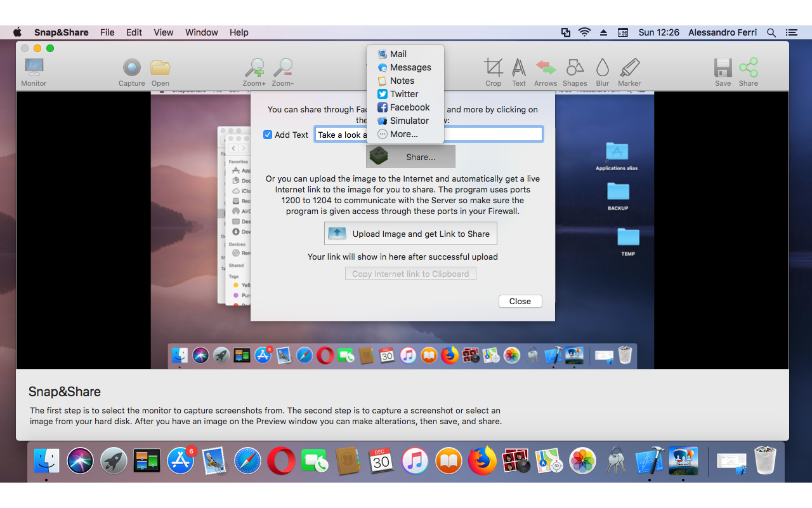Open the Wi-Fi status menu
812x508 pixels.
coord(584,32)
